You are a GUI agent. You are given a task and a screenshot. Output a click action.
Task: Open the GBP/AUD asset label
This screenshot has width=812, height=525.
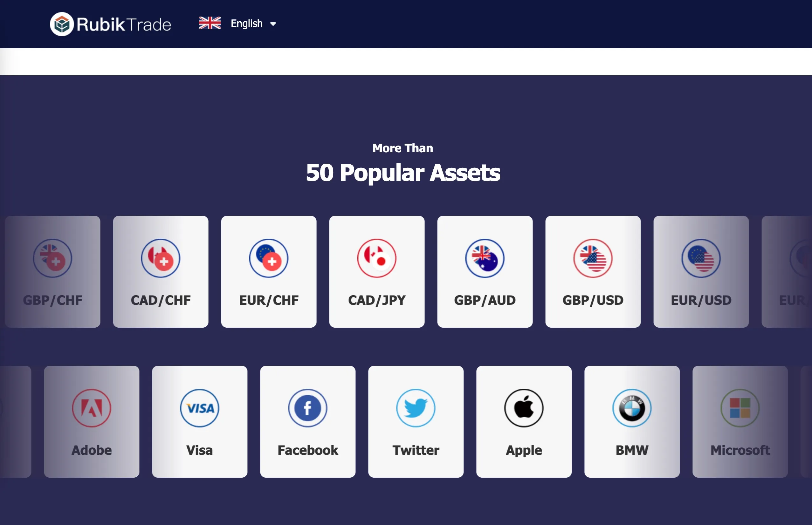tap(485, 300)
